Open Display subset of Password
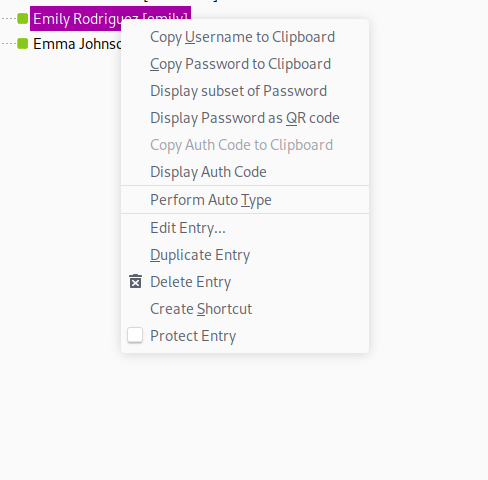The width and height of the screenshot is (488, 480). pyautogui.click(x=245, y=91)
